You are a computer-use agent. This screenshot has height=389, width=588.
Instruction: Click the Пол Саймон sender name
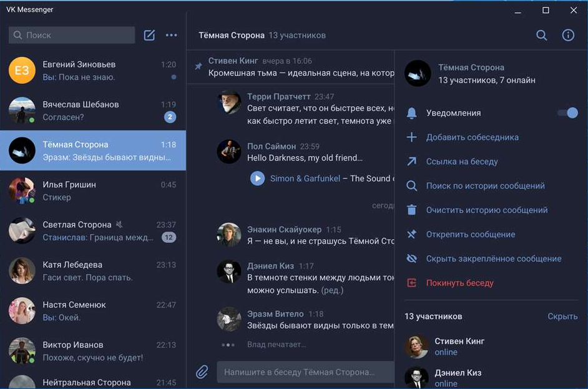(x=272, y=146)
